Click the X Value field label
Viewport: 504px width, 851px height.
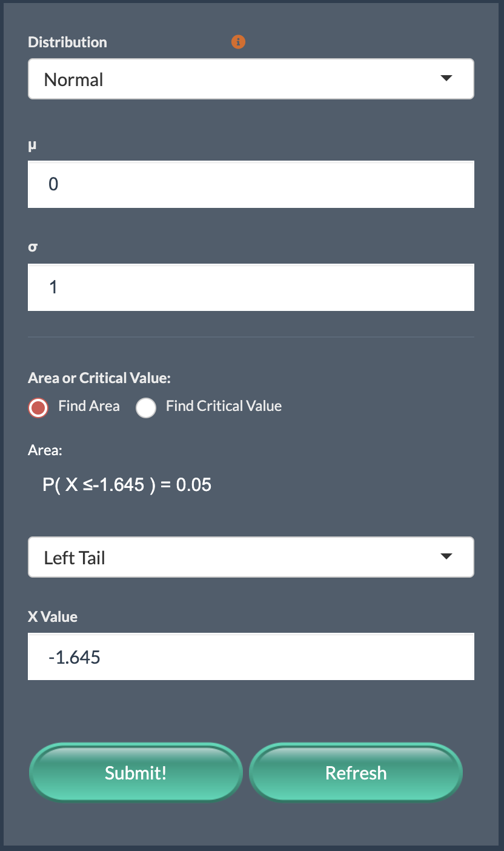(x=53, y=617)
